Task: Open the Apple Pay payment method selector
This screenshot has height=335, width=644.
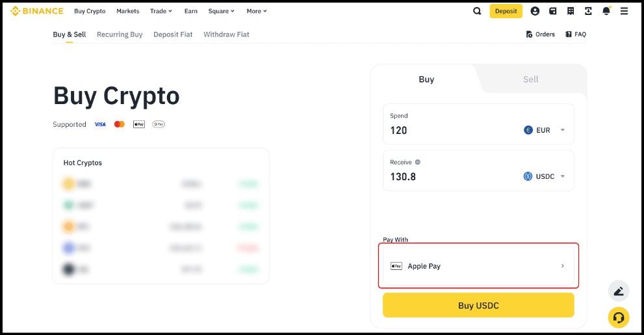Action: tap(478, 266)
